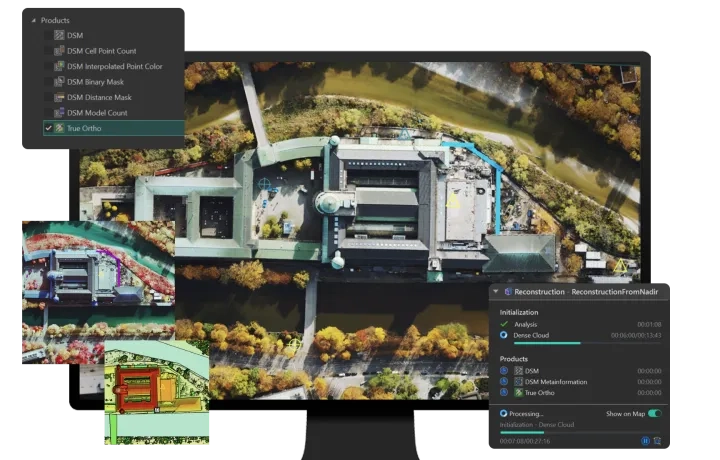Image resolution: width=720 pixels, height=460 pixels.
Task: Check the DSM Cell Point Count box
Action: [x=48, y=51]
